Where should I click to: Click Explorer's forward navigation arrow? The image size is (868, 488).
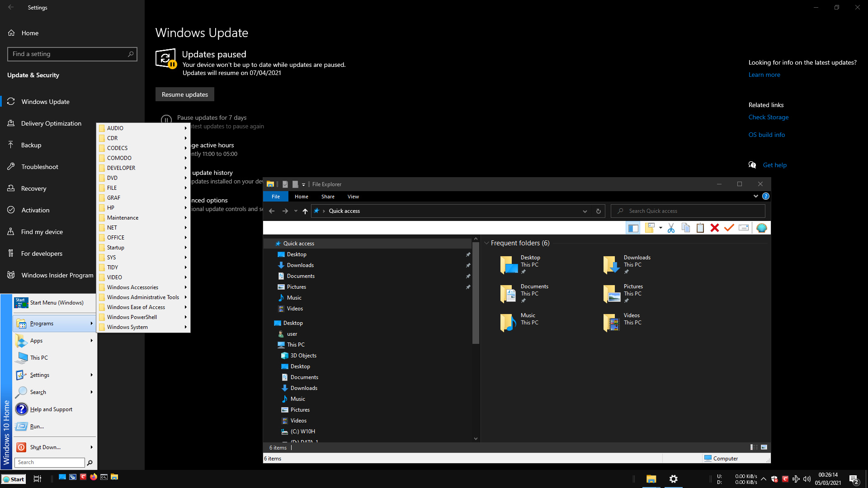tap(285, 211)
